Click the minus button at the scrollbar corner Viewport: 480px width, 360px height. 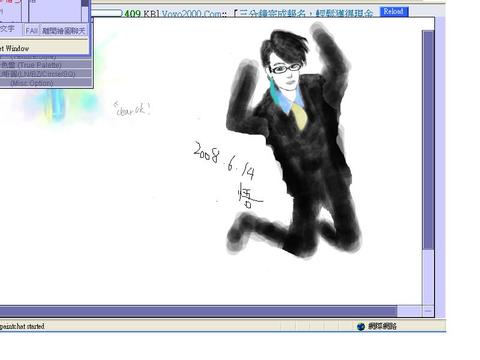(x=428, y=311)
